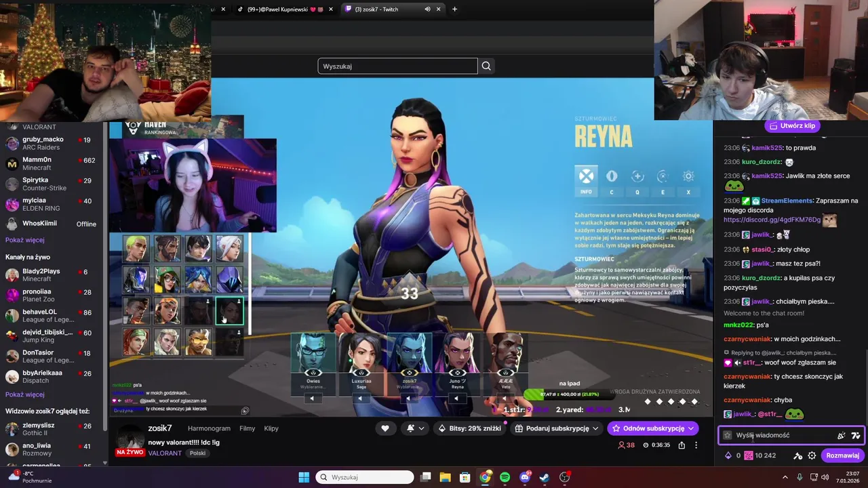Open Steam from the taskbar

pyautogui.click(x=545, y=477)
